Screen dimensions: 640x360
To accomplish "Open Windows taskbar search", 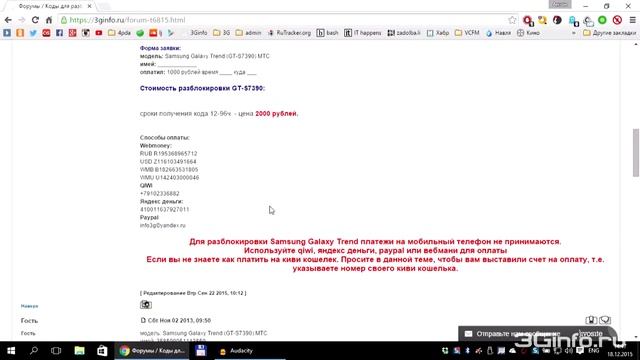I will 34,351.
